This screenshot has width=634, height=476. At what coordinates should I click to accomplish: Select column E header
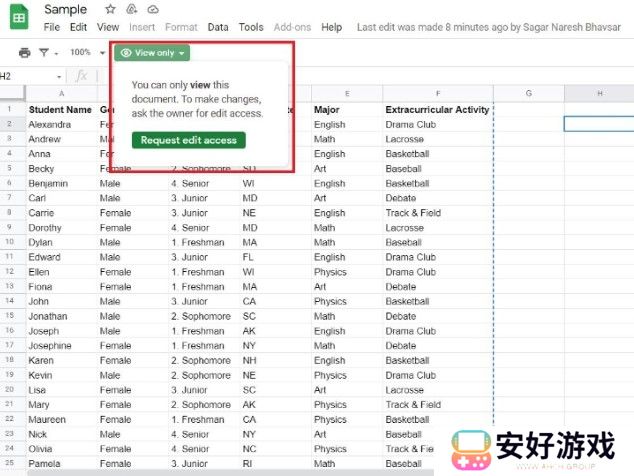pos(347,93)
